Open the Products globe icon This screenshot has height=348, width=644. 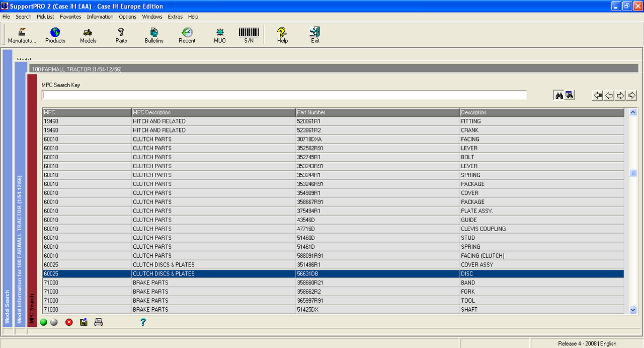pyautogui.click(x=55, y=35)
